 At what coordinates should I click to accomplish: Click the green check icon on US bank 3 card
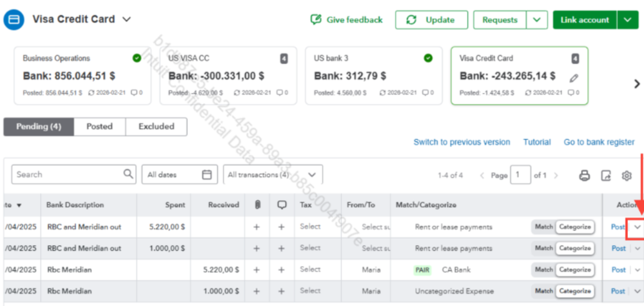[x=428, y=58]
